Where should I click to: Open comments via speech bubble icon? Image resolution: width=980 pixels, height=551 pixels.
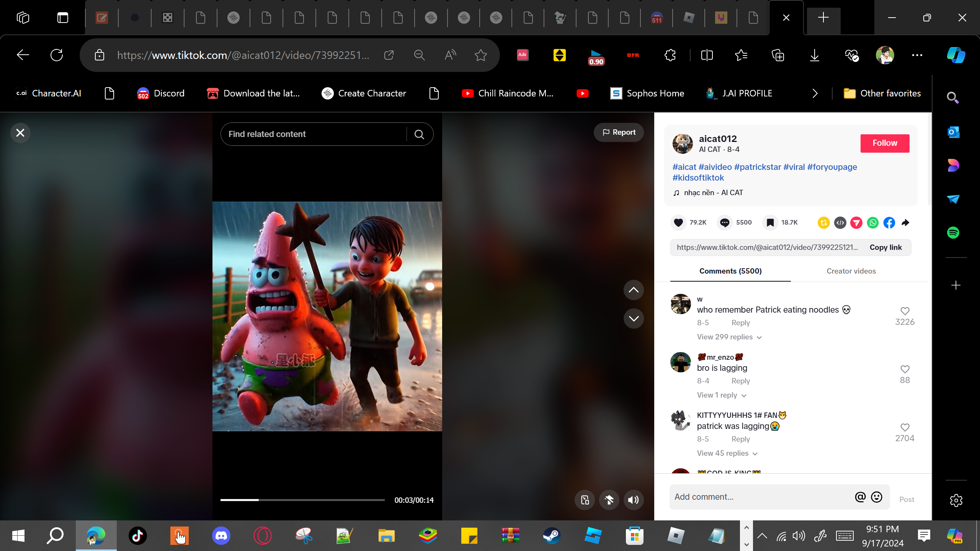click(725, 222)
